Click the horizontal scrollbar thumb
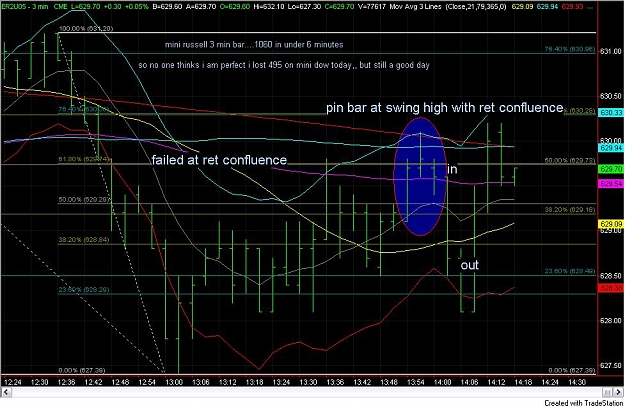Screen dimensions: 625x407 coord(607,392)
